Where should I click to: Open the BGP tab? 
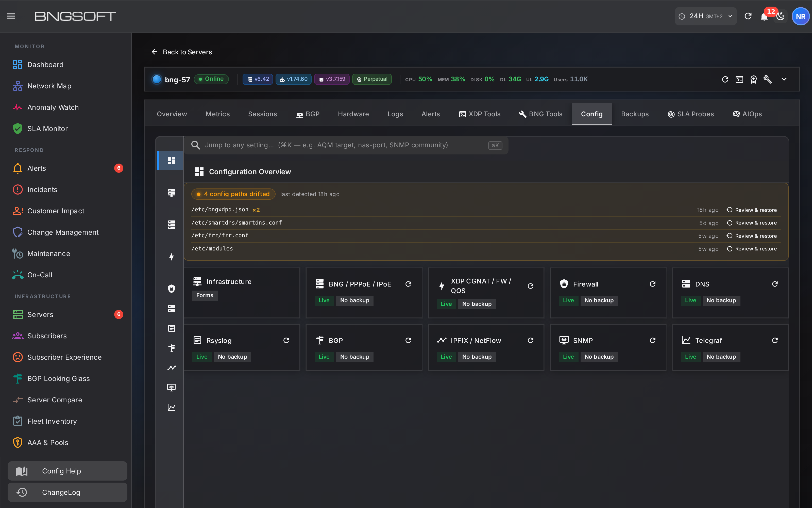pyautogui.click(x=308, y=114)
